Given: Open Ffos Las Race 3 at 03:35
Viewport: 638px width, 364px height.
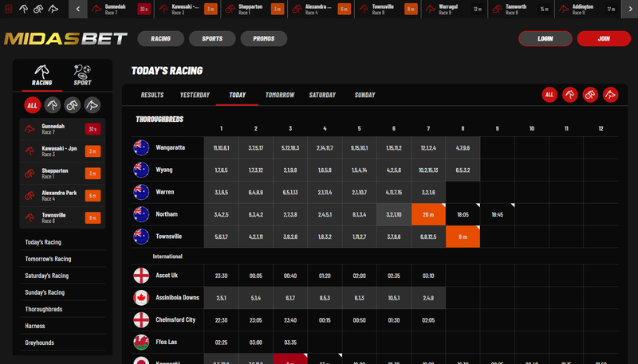Looking at the screenshot, I should 290,342.
